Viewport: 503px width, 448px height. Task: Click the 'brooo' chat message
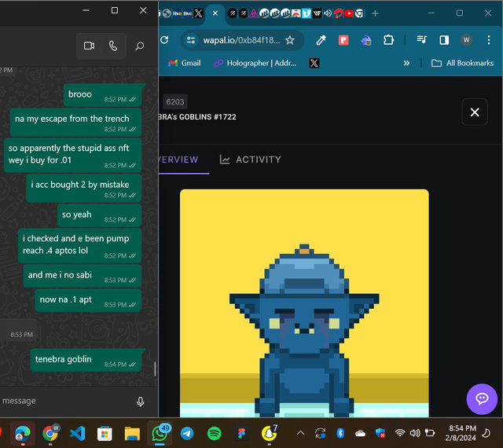(x=103, y=95)
